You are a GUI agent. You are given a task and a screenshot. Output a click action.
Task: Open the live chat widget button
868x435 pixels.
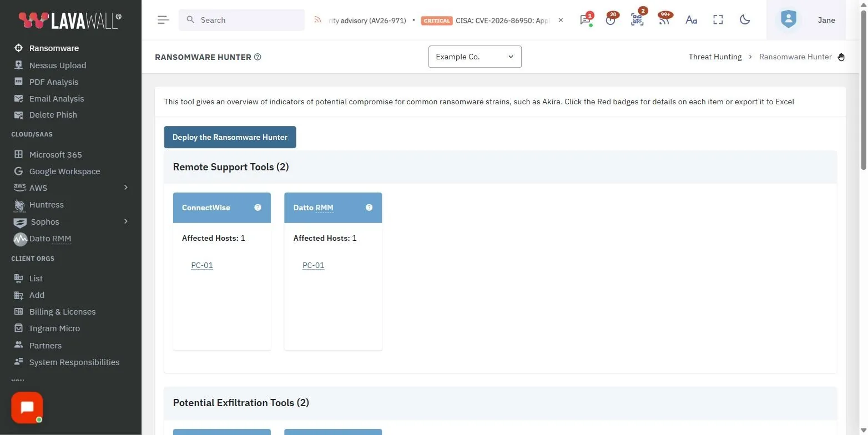27,408
